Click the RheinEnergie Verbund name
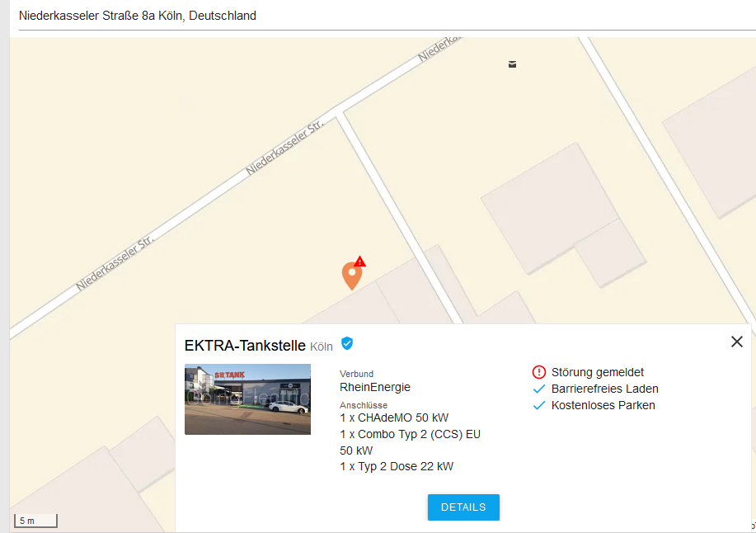756x533 pixels. coord(375,387)
